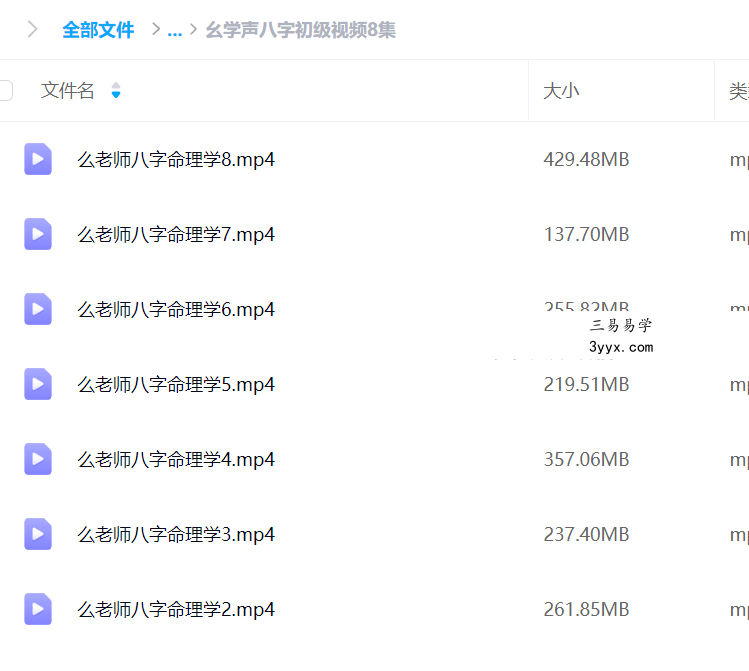Click video icon for 么老师八字命理学8.mp4
This screenshot has height=671, width=749.
[38, 159]
